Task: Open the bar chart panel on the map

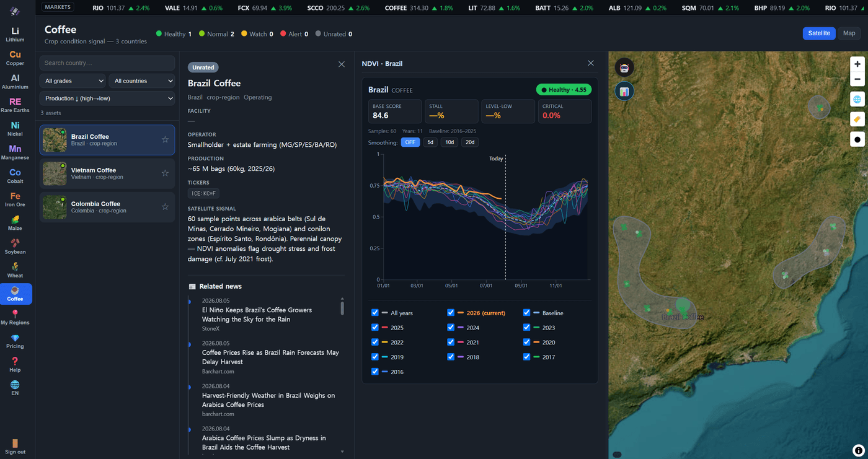Action: coord(624,92)
